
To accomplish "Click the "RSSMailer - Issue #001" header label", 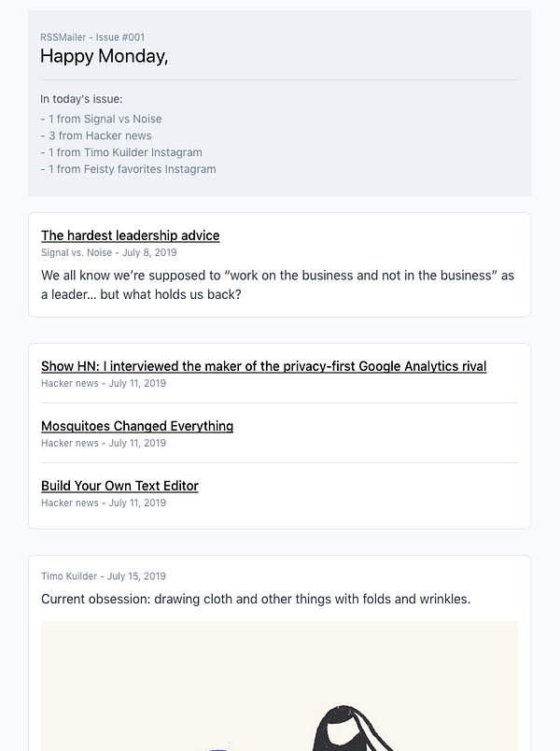I will [x=92, y=37].
